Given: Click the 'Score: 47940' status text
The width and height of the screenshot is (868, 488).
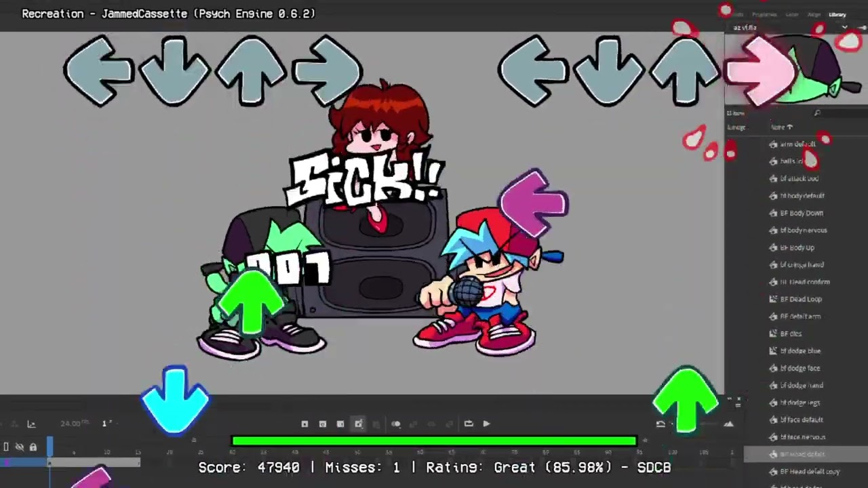Looking at the screenshot, I should click(x=249, y=468).
